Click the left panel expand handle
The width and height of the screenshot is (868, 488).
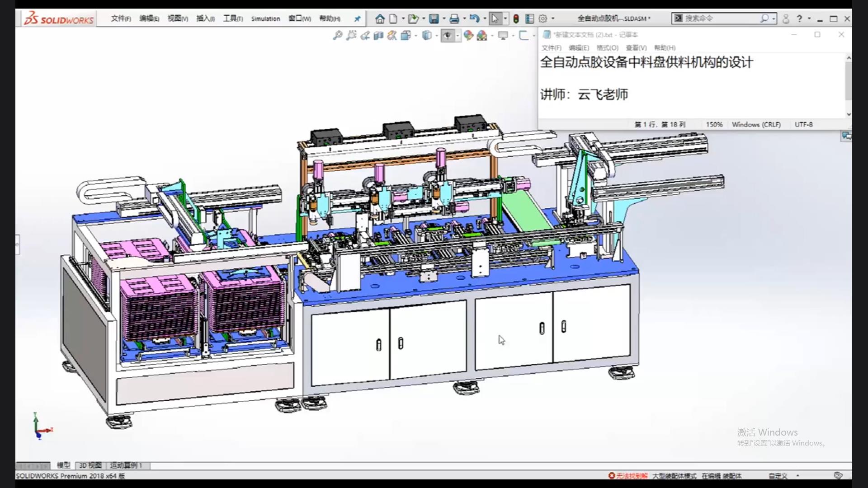(17, 244)
